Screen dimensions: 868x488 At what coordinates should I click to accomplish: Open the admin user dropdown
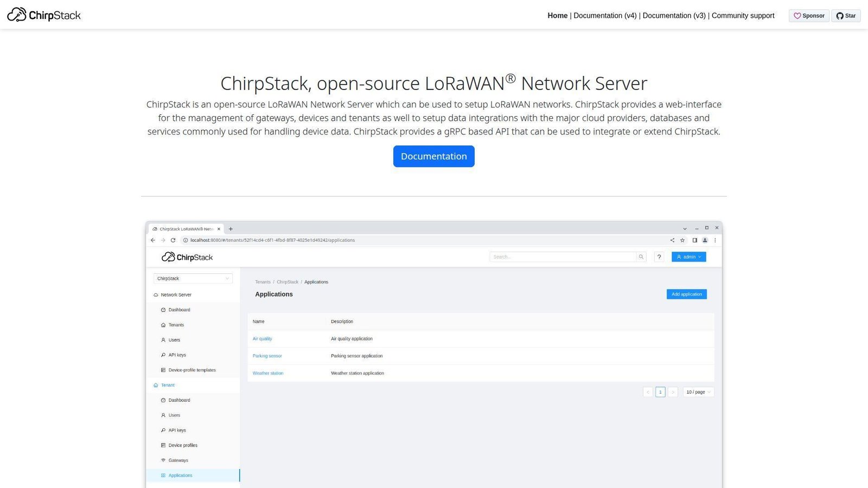click(688, 256)
